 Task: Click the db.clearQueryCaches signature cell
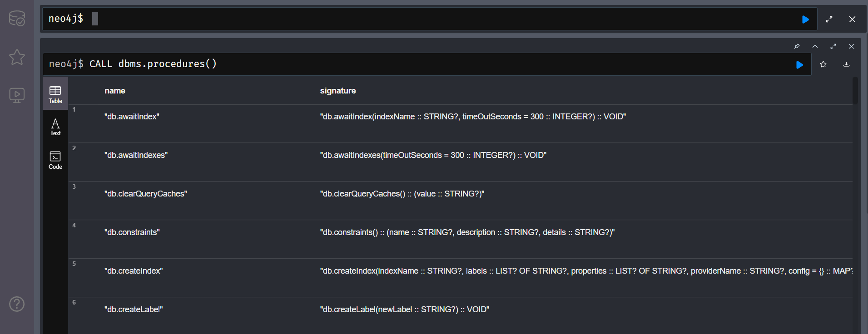(402, 194)
